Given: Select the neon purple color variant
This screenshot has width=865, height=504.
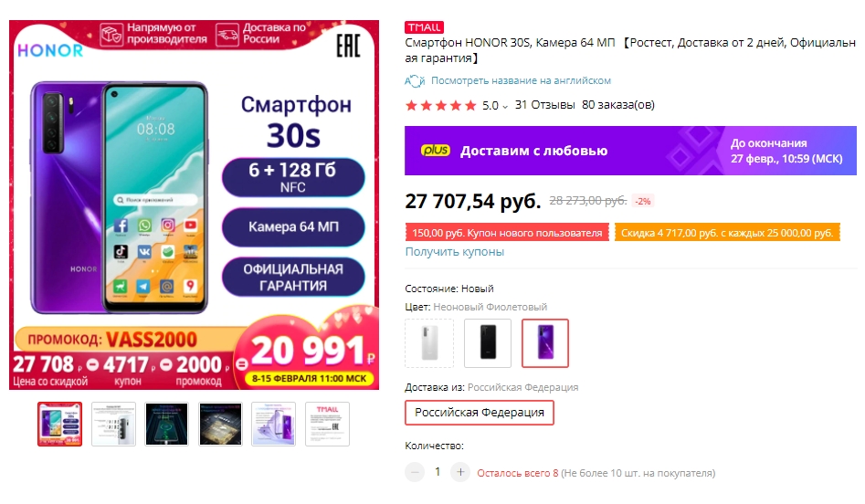Looking at the screenshot, I should (x=545, y=343).
